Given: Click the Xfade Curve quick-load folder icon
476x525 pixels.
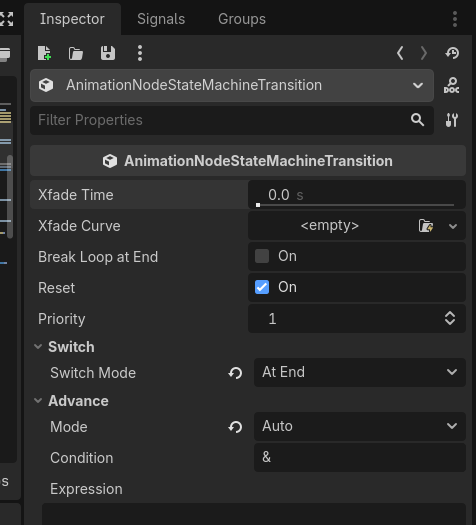Looking at the screenshot, I should (426, 226).
